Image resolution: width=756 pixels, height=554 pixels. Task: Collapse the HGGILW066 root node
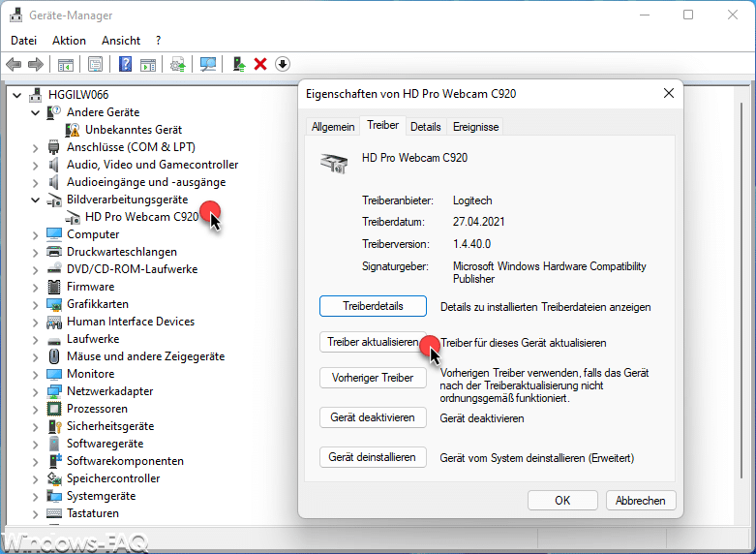point(16,95)
